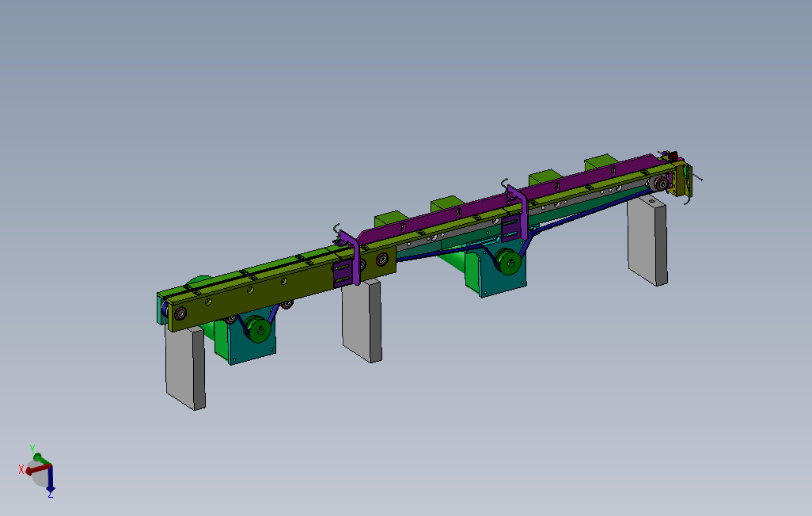
Task: Select the red connector block at the top right
Action: tap(673, 154)
